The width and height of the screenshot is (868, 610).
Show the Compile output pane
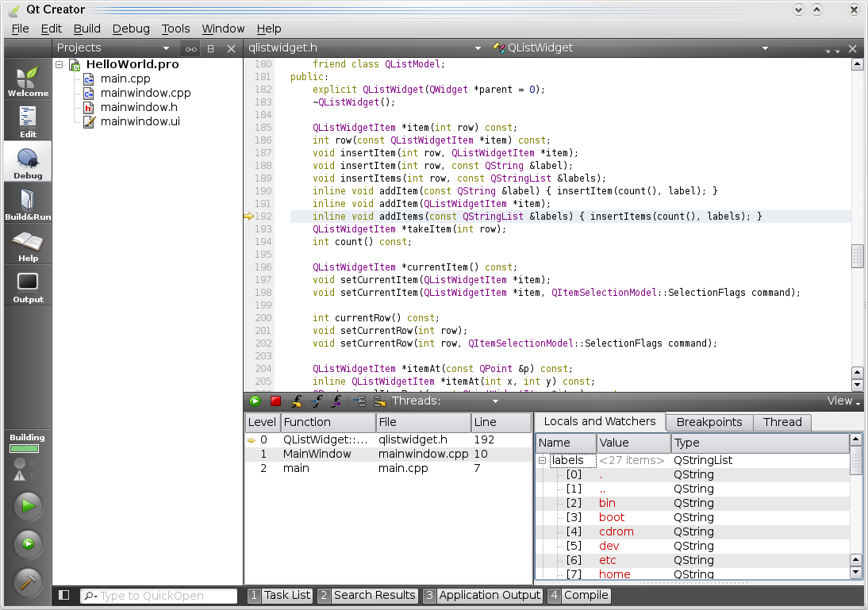coord(578,595)
